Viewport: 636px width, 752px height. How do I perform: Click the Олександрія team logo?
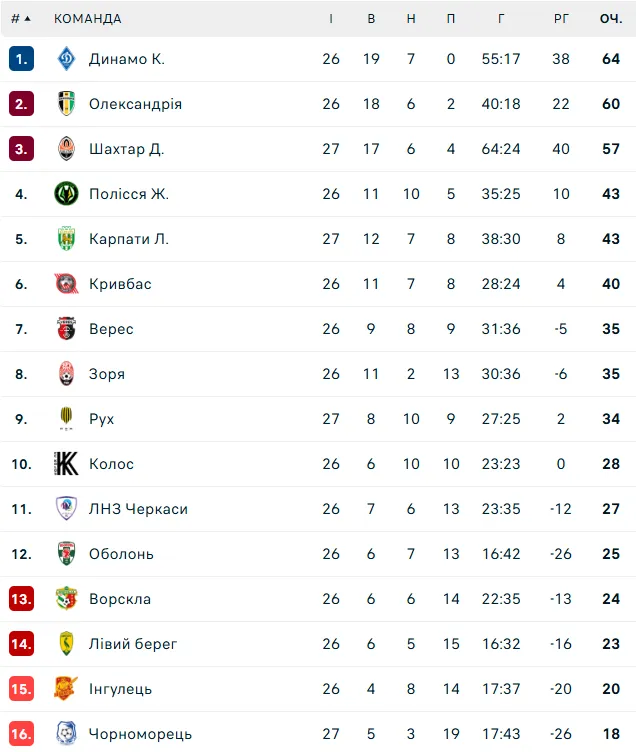66,104
